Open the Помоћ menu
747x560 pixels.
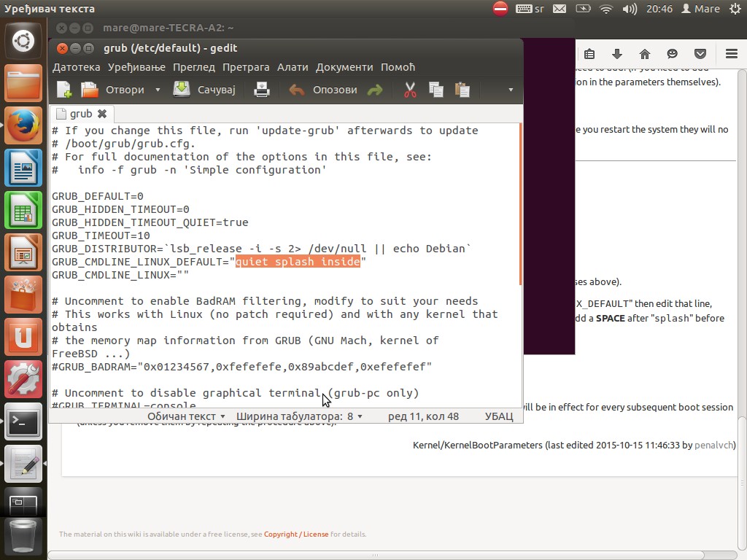click(398, 67)
